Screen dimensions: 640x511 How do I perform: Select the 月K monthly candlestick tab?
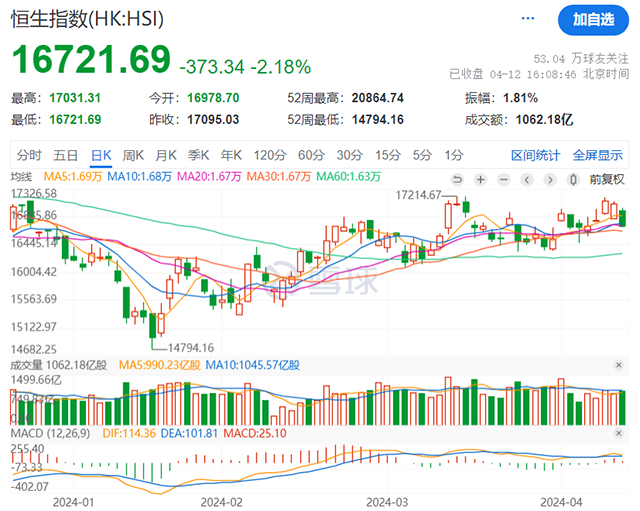tap(166, 155)
